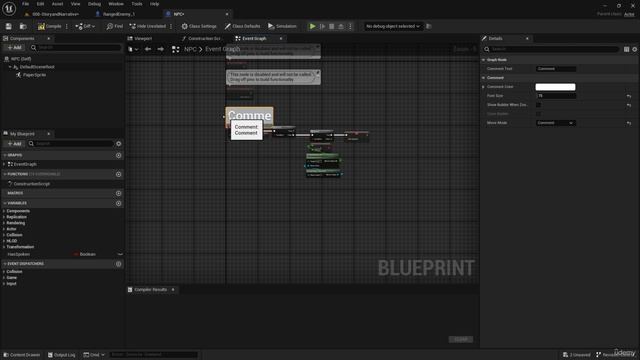Toggle Hide Unrelated nodes
Screen dimensions: 640x360
(147, 26)
